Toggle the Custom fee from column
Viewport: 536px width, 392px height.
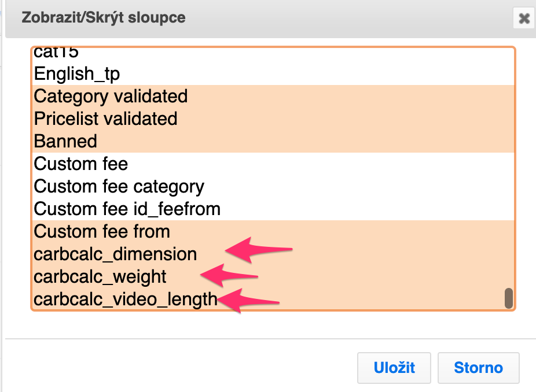(102, 231)
